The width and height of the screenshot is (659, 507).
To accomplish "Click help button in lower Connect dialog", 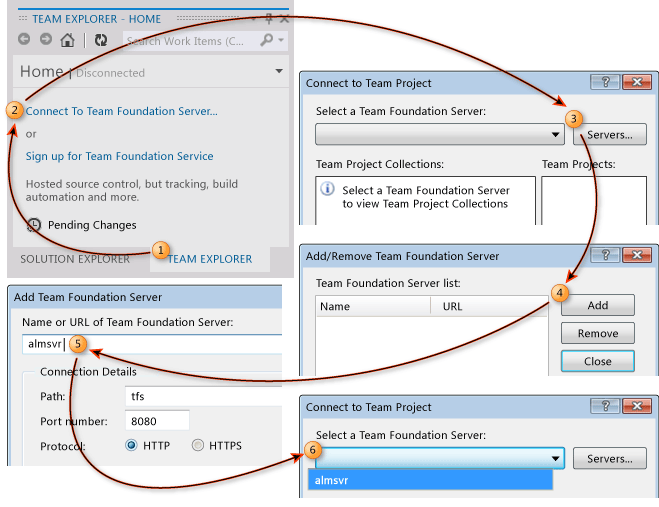I will pos(605,406).
